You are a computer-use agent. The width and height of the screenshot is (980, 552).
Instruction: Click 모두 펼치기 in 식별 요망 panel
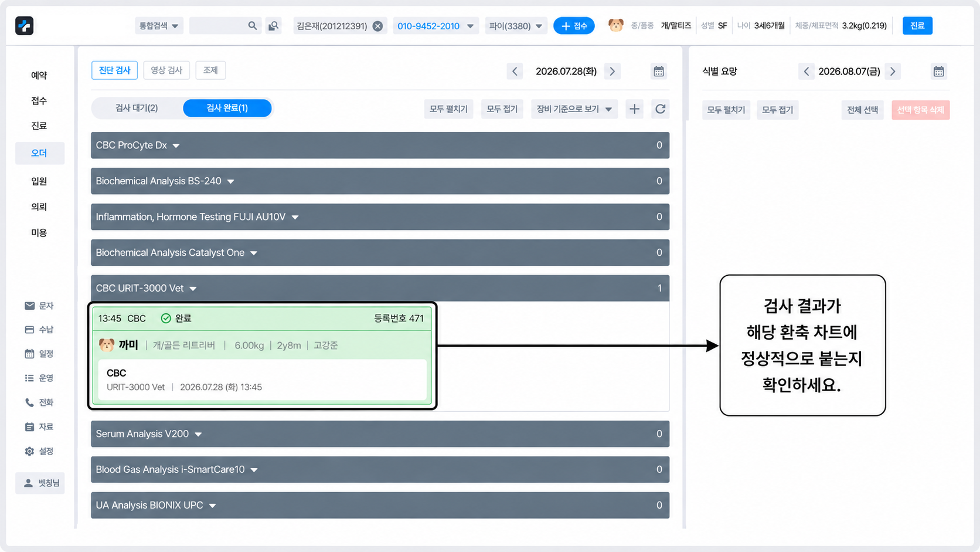tap(726, 110)
